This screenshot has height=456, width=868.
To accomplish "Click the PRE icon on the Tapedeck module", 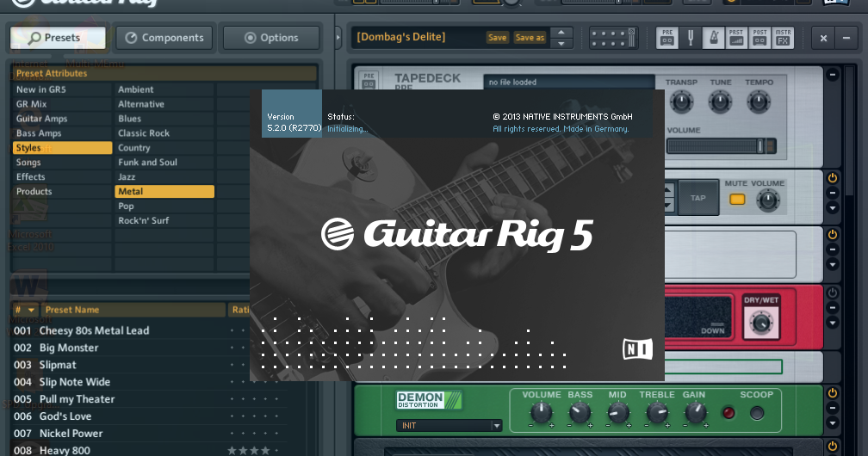I will pyautogui.click(x=369, y=81).
